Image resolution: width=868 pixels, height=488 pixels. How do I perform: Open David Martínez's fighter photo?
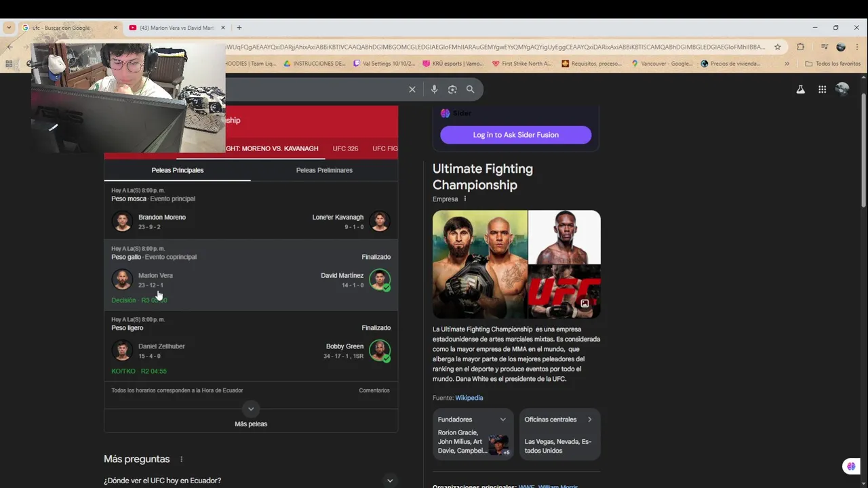[380, 279]
